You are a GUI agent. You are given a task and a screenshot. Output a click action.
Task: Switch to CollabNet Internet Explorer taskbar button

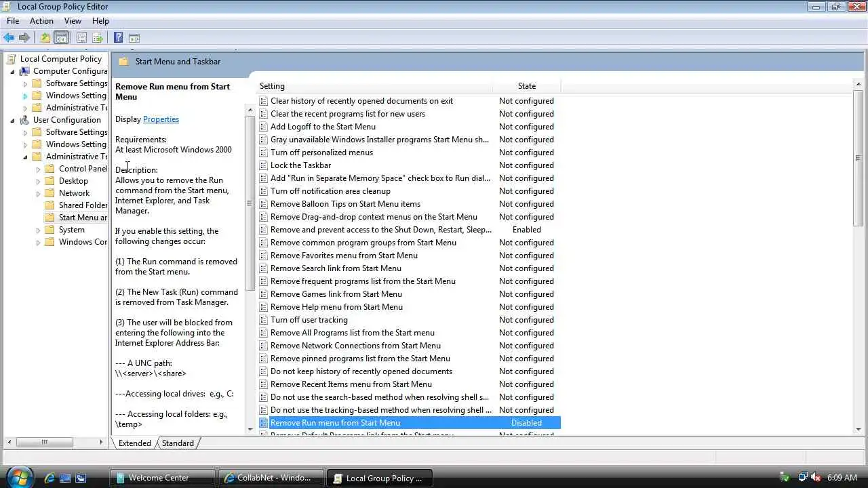(271, 478)
